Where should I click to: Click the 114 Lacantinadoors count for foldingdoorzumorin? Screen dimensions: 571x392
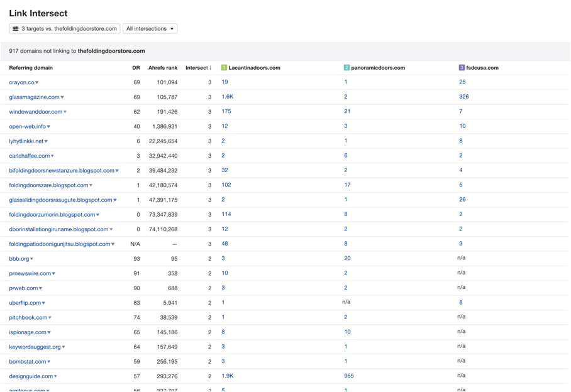[x=226, y=214]
